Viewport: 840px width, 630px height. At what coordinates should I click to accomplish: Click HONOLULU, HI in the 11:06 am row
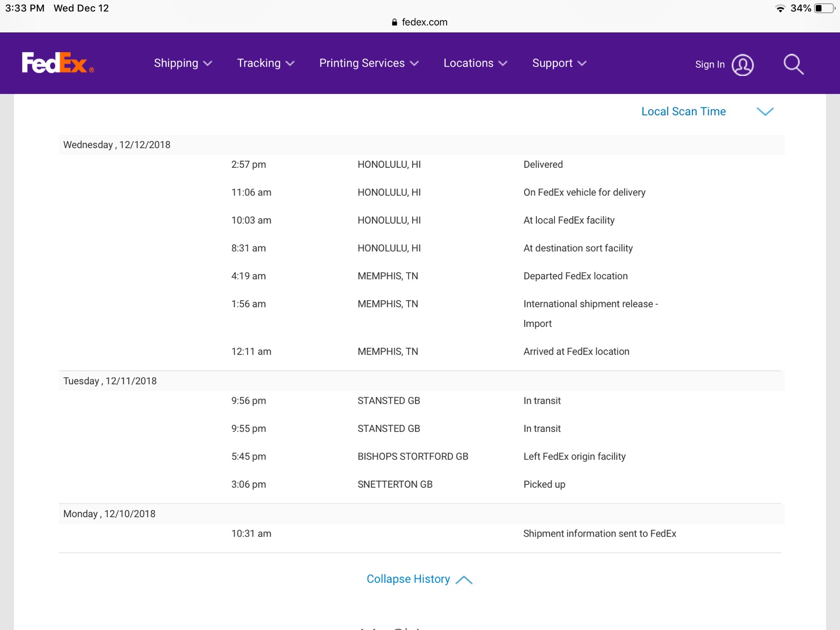[x=389, y=192]
